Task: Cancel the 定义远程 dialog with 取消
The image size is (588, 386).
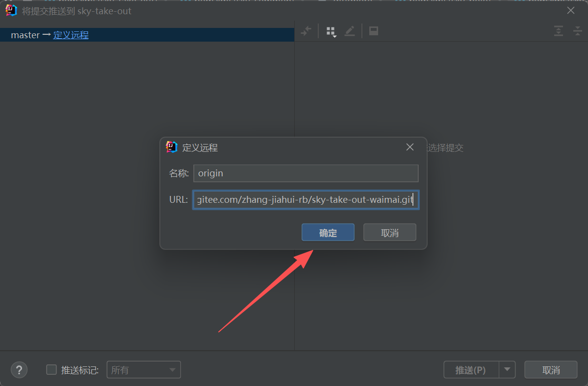Action: [389, 233]
